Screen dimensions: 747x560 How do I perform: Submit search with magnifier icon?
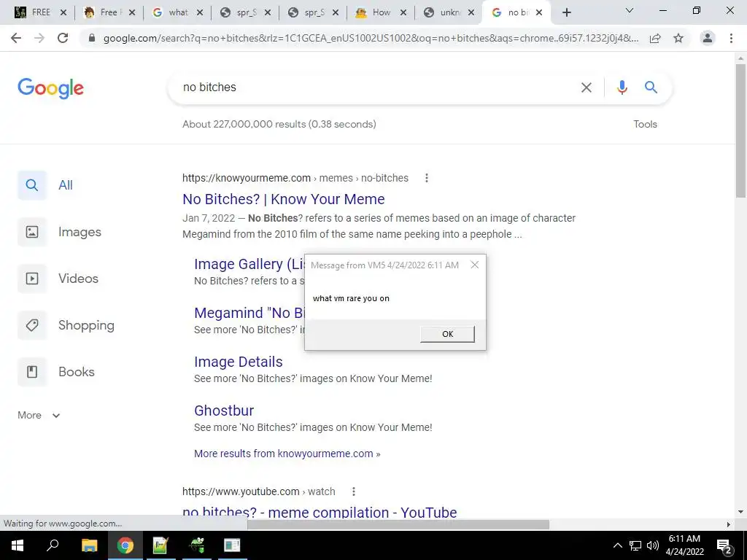(651, 87)
